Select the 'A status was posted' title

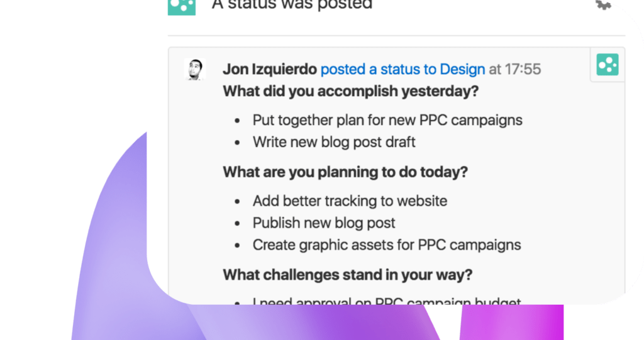point(292,5)
